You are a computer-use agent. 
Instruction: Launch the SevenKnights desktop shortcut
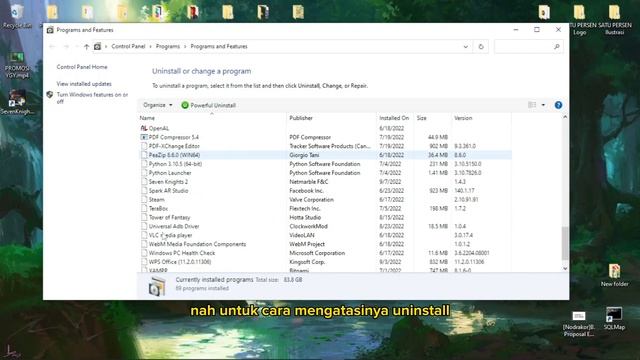tap(17, 102)
